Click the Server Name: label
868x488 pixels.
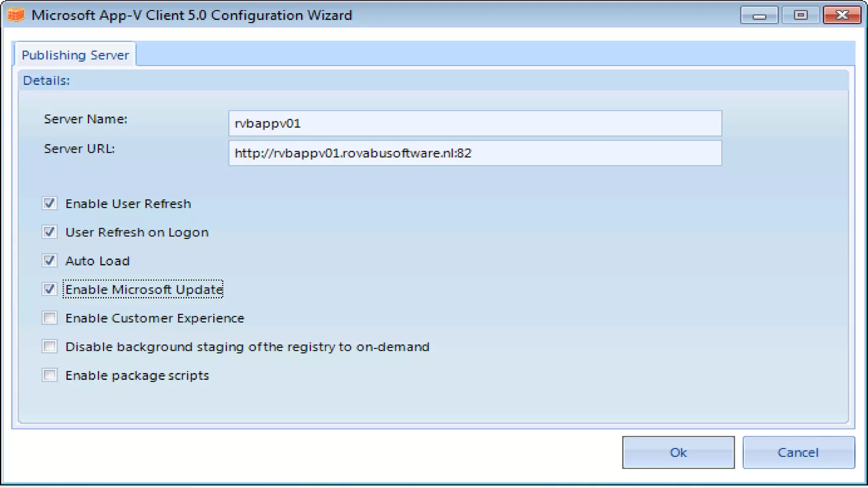tap(86, 119)
